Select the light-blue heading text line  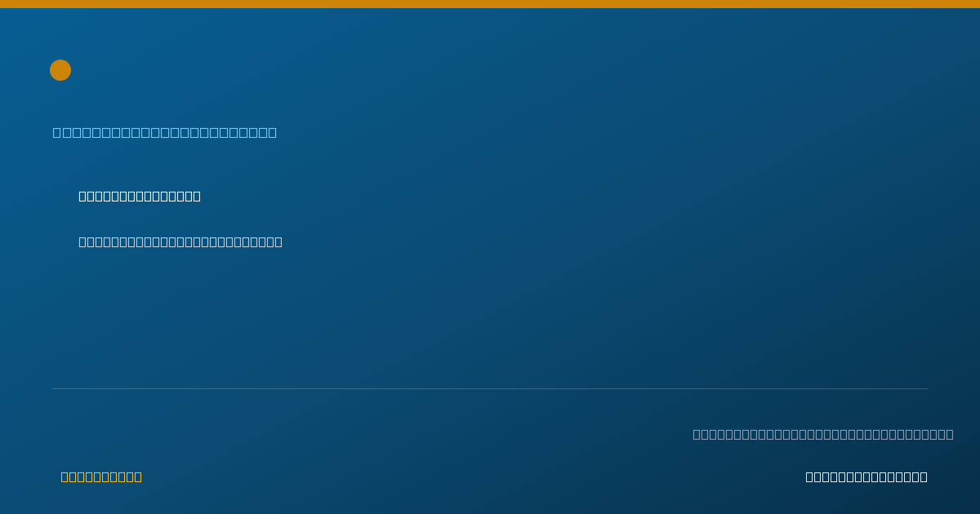(165, 132)
